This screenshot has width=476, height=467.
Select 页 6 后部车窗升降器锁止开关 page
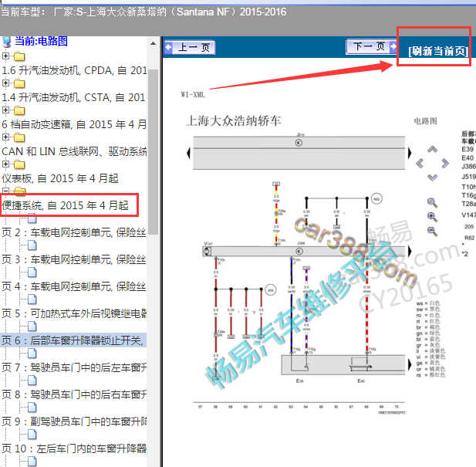[74, 340]
